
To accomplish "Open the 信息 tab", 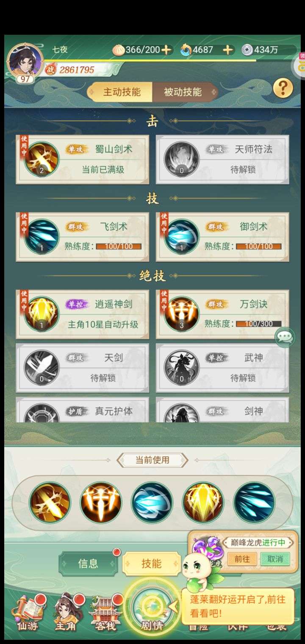I will click(88, 563).
